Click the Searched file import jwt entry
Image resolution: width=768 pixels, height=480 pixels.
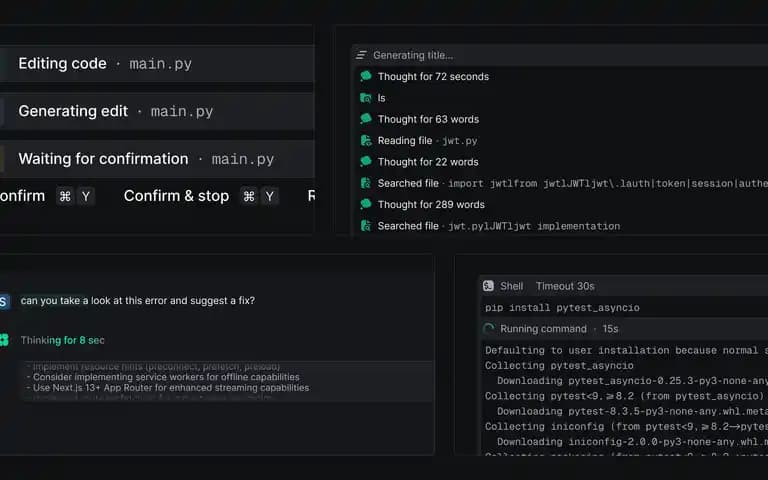[573, 183]
